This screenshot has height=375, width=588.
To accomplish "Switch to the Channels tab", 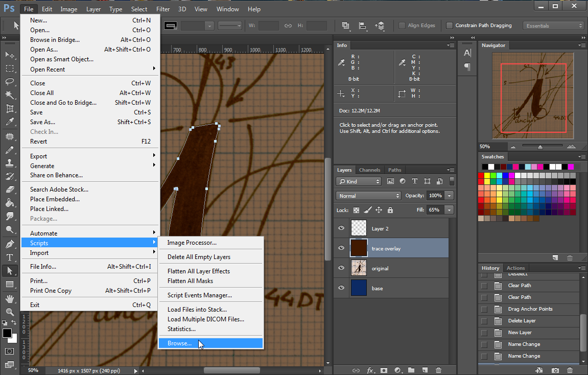I will click(369, 170).
